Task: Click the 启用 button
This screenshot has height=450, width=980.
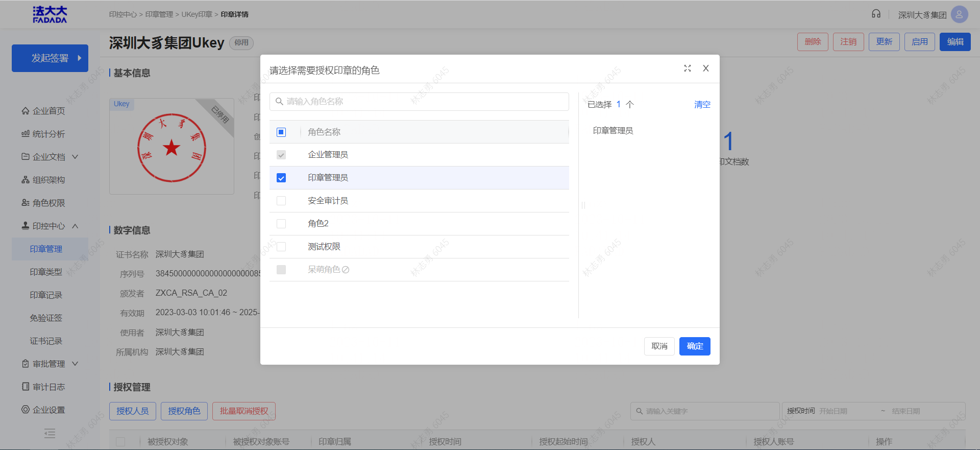Action: click(920, 42)
